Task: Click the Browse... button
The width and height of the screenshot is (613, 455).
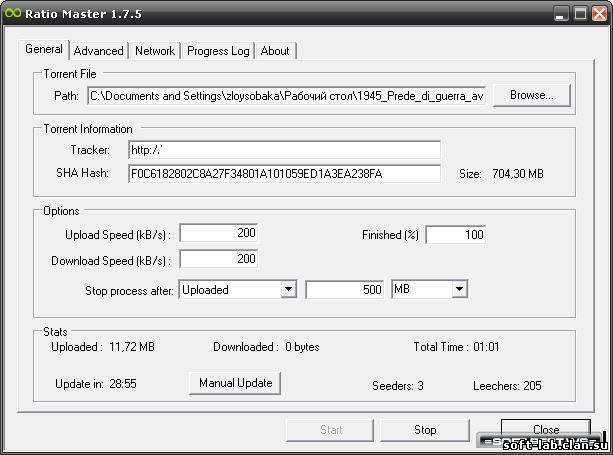Action: tap(532, 95)
